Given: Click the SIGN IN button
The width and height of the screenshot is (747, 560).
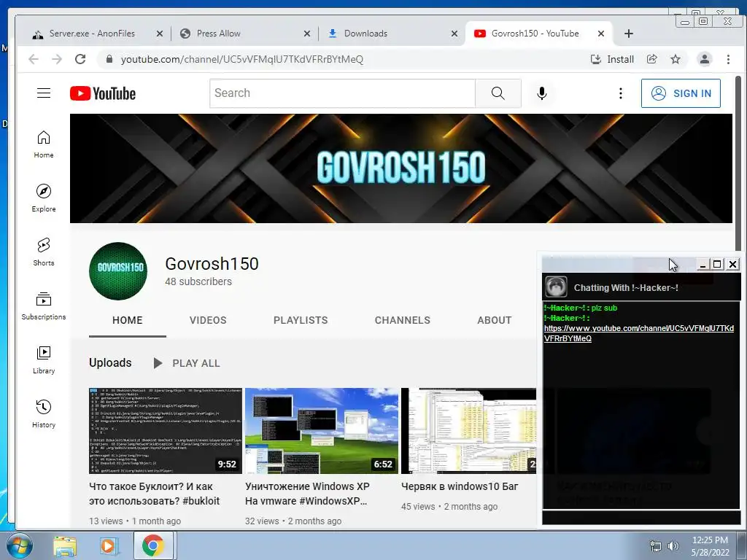Looking at the screenshot, I should coord(681,93).
